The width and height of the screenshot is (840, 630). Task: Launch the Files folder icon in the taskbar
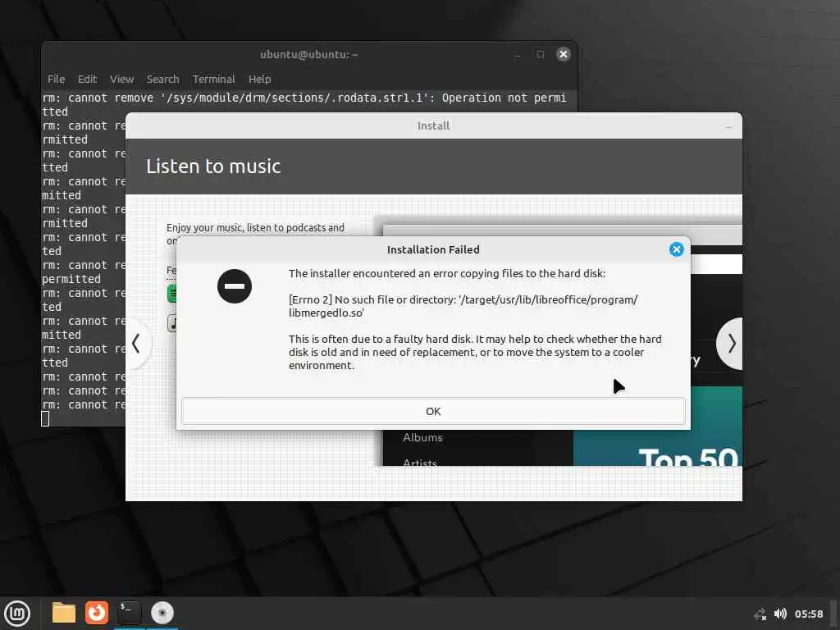(x=64, y=613)
